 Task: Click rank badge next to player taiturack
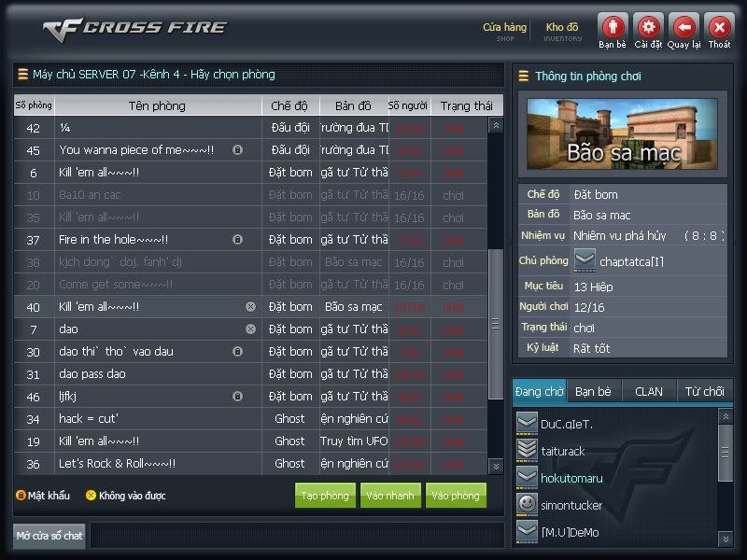point(527,450)
